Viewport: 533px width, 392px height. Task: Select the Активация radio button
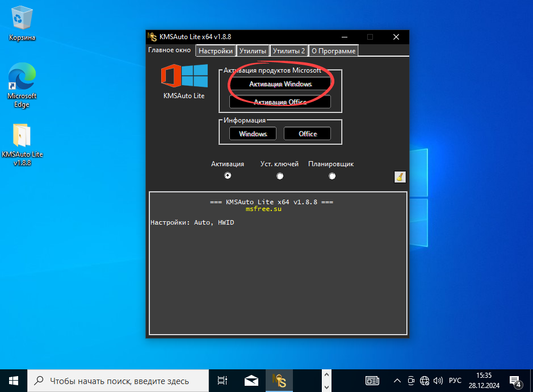click(x=228, y=176)
